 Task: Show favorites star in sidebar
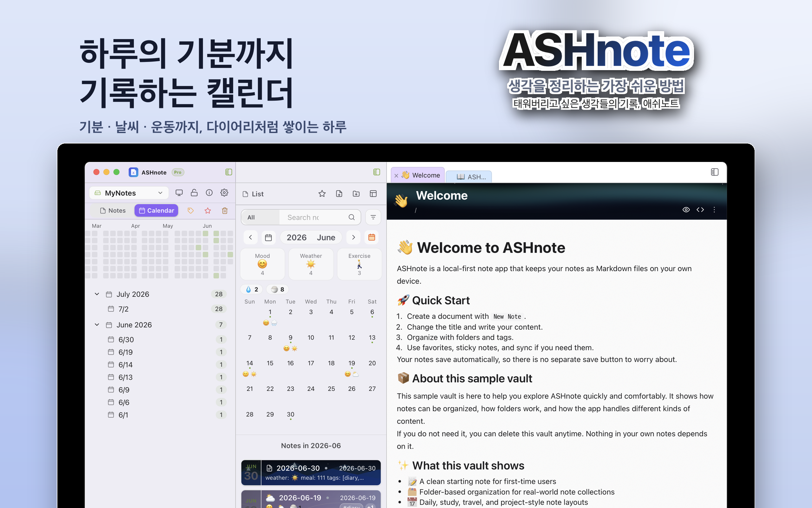click(x=208, y=211)
